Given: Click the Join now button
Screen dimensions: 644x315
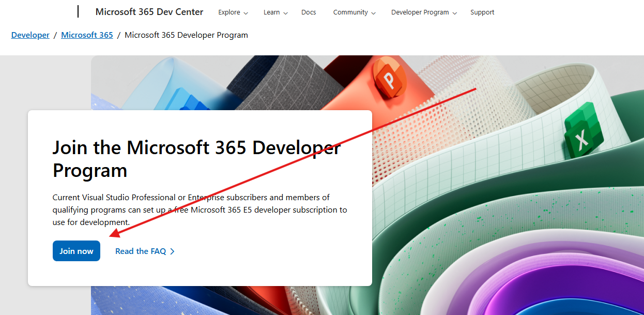Looking at the screenshot, I should (76, 251).
